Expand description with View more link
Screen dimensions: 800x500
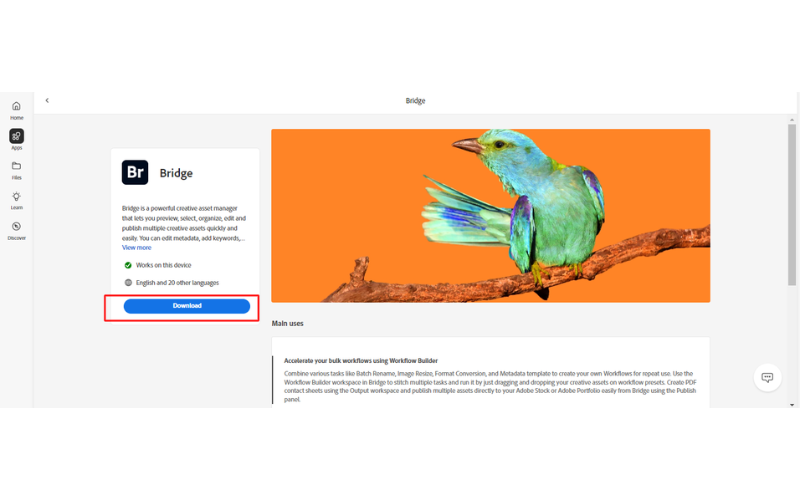pyautogui.click(x=136, y=247)
